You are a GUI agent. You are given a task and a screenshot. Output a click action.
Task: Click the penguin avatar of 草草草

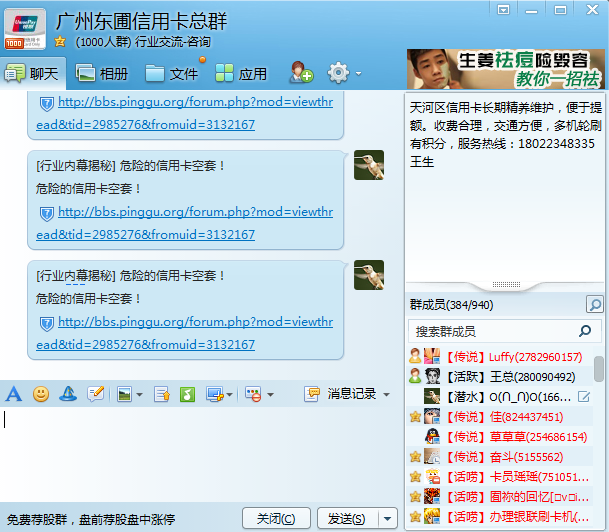point(432,436)
